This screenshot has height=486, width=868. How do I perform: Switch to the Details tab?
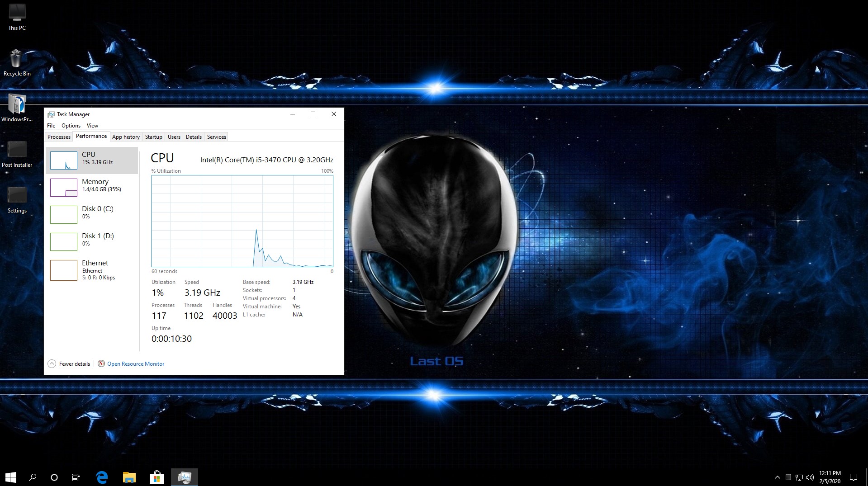coord(194,137)
